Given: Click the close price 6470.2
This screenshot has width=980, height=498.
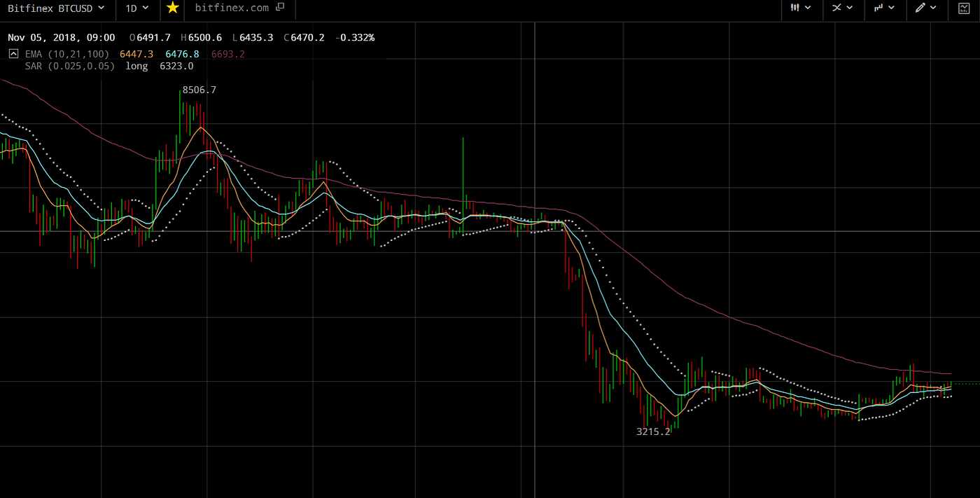Looking at the screenshot, I should coord(308,38).
